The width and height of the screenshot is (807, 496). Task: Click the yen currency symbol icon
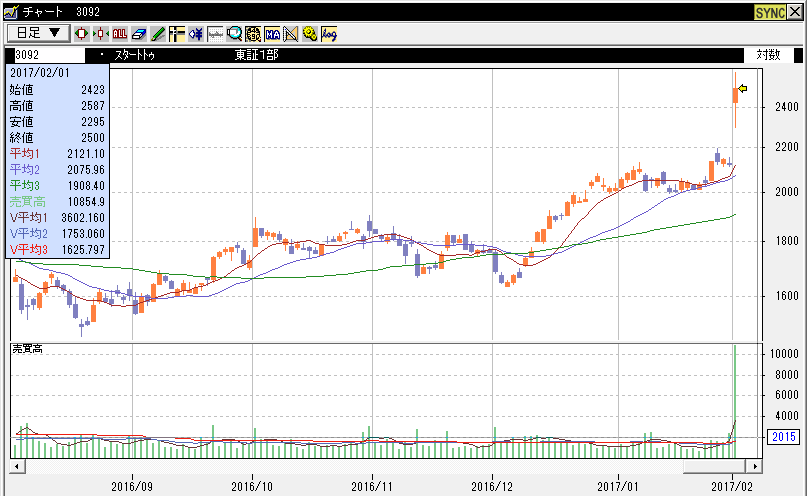click(196, 33)
